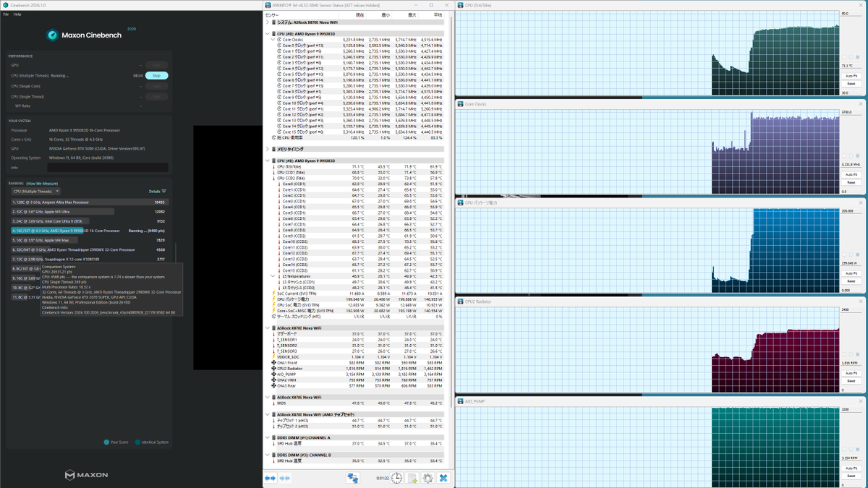
Task: Click the HWiNFO expand-panels double arrow icon
Action: (270, 478)
